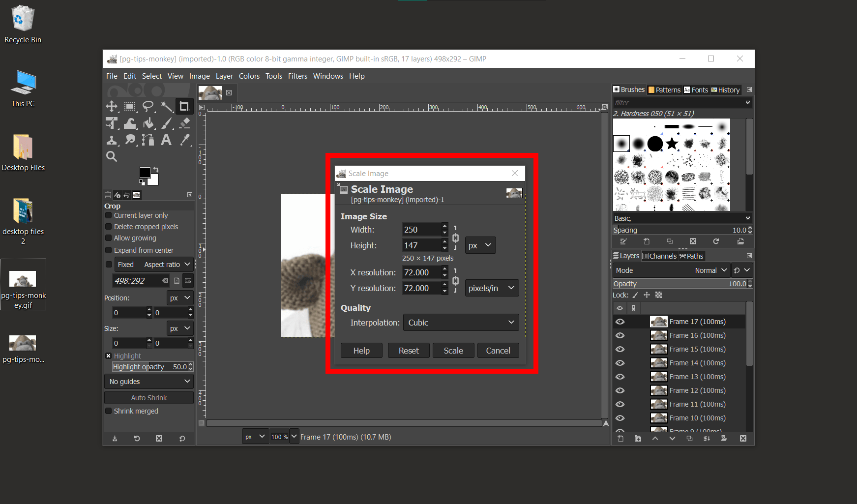Select the Zoom magnifier tool
Screen dimensions: 857x504
click(112, 156)
